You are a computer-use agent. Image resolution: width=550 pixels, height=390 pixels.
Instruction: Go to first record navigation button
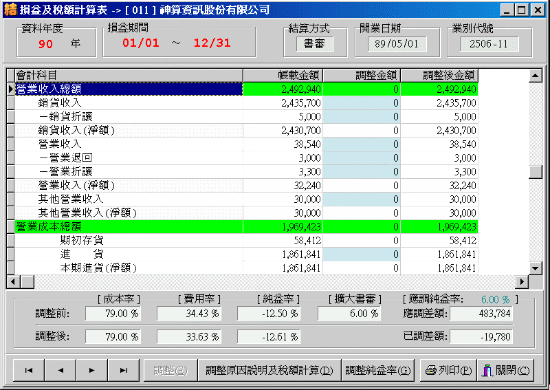(x=29, y=370)
